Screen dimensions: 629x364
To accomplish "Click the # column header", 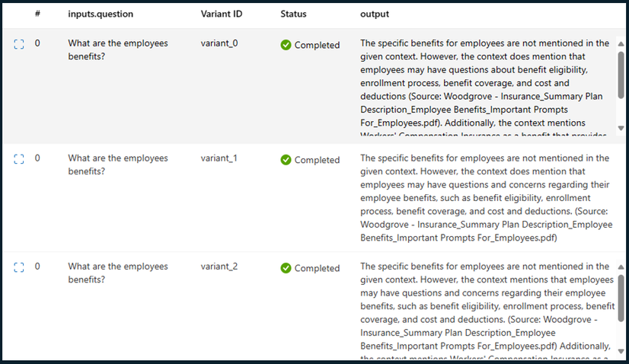I will pyautogui.click(x=37, y=14).
